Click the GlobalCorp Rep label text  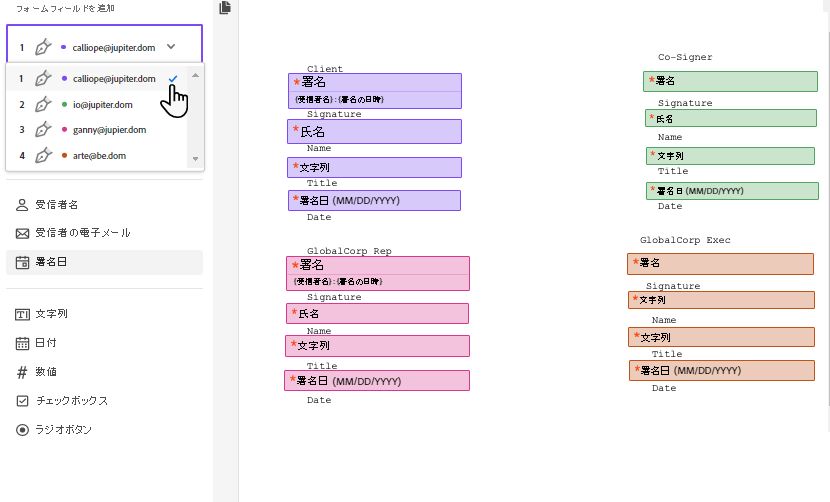pyautogui.click(x=349, y=251)
